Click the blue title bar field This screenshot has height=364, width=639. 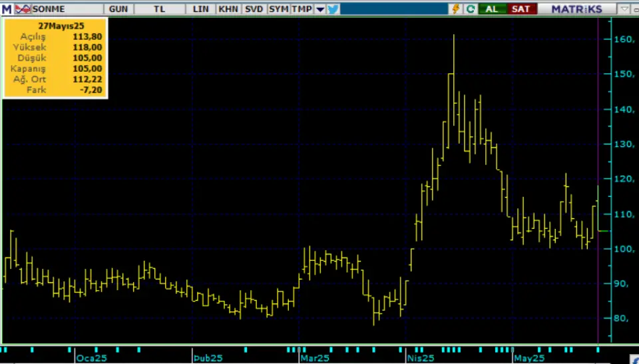tap(393, 9)
